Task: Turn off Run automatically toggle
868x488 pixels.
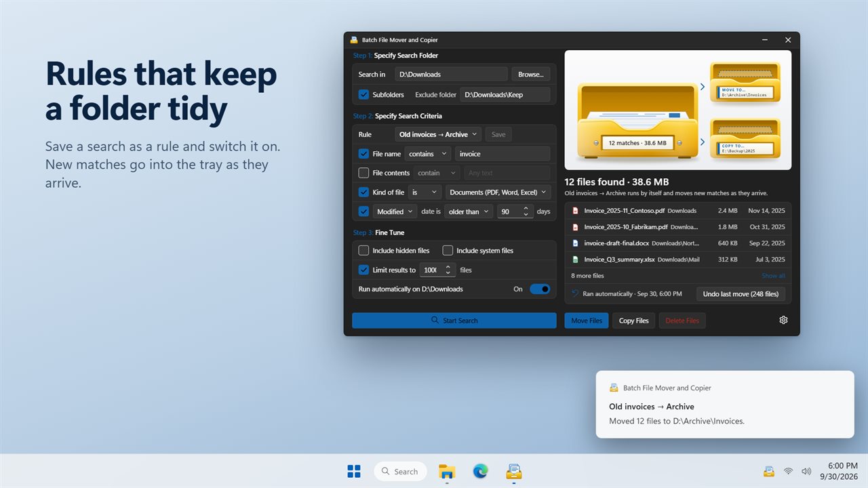Action: click(540, 289)
